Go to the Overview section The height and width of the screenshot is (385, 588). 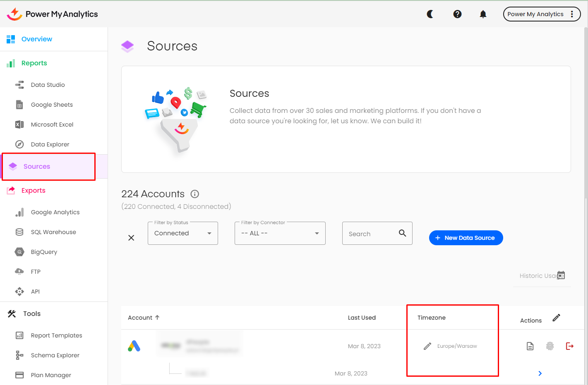pos(36,39)
